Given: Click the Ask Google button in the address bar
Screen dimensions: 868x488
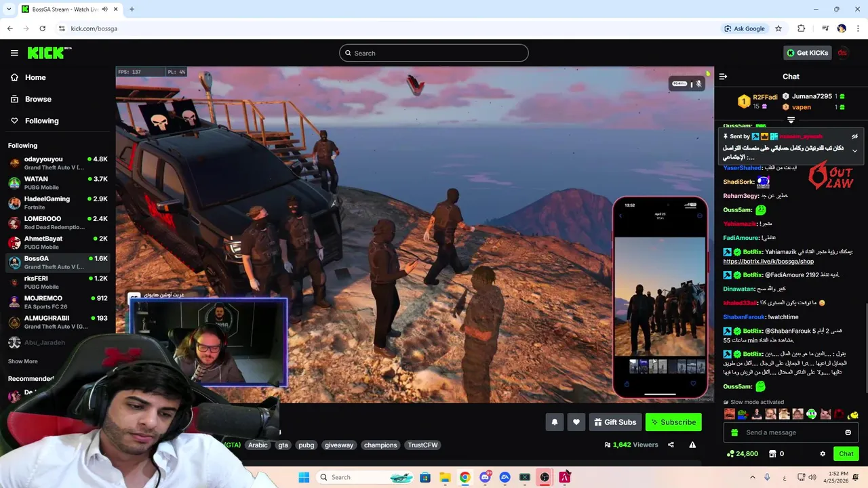Looking at the screenshot, I should 745,28.
